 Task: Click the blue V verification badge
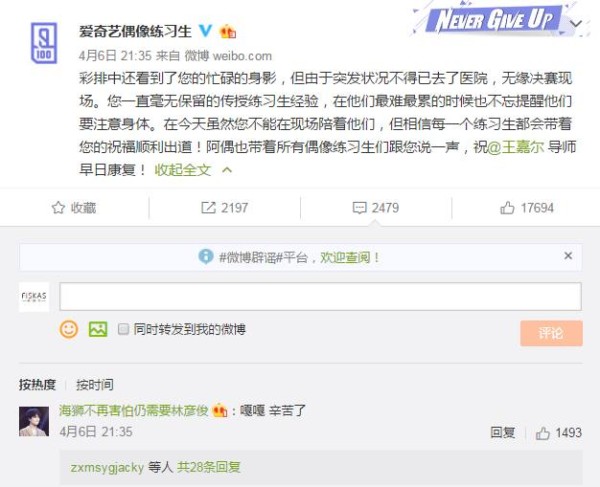click(x=205, y=31)
